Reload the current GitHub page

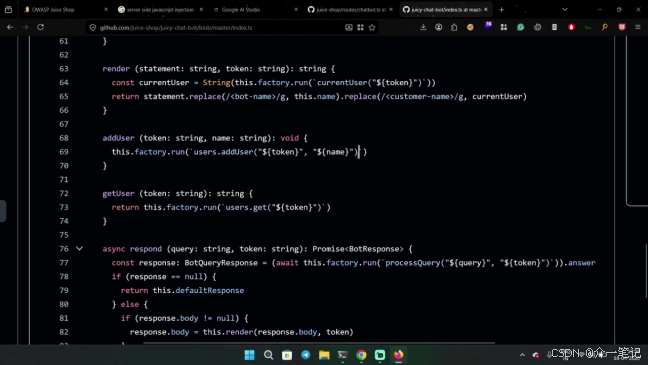(x=40, y=27)
